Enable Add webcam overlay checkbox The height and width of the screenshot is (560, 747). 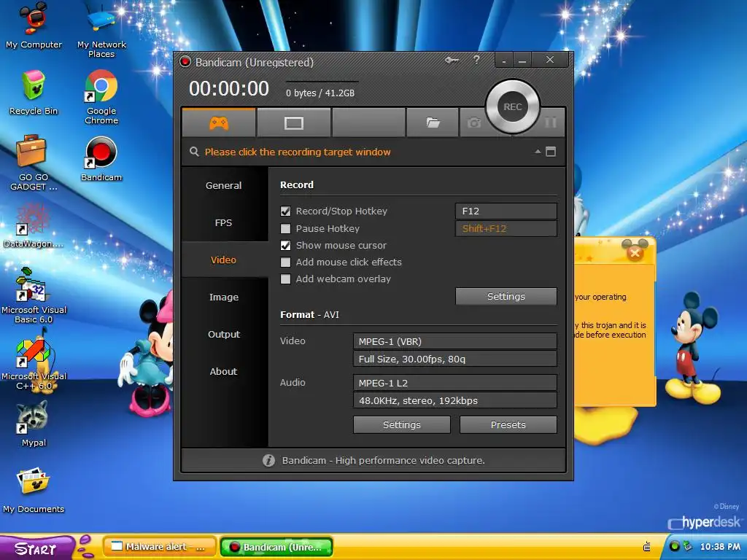[x=285, y=279]
